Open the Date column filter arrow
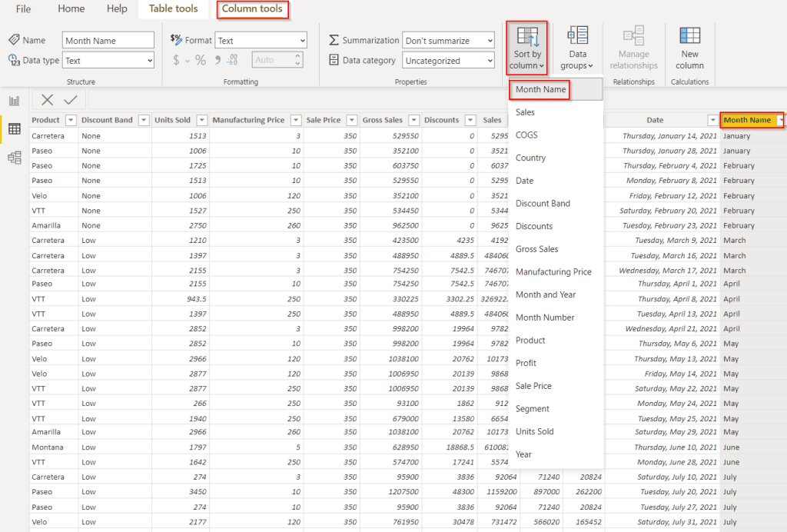The height and width of the screenshot is (532, 787). tap(712, 120)
